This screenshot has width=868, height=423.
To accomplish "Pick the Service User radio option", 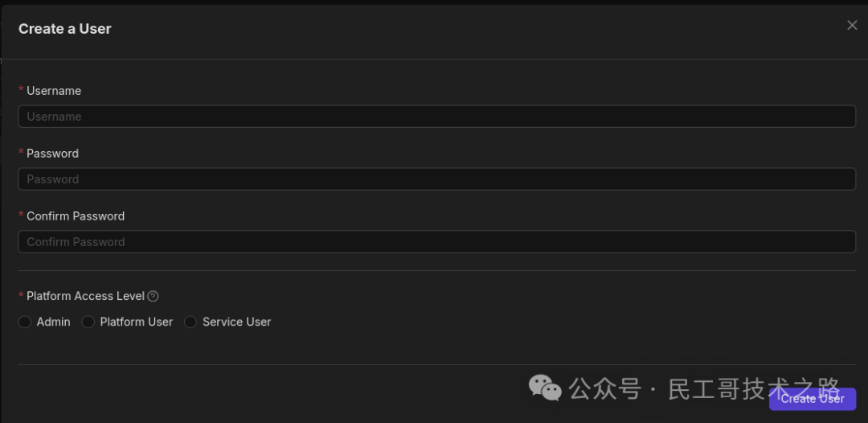I will [x=190, y=322].
